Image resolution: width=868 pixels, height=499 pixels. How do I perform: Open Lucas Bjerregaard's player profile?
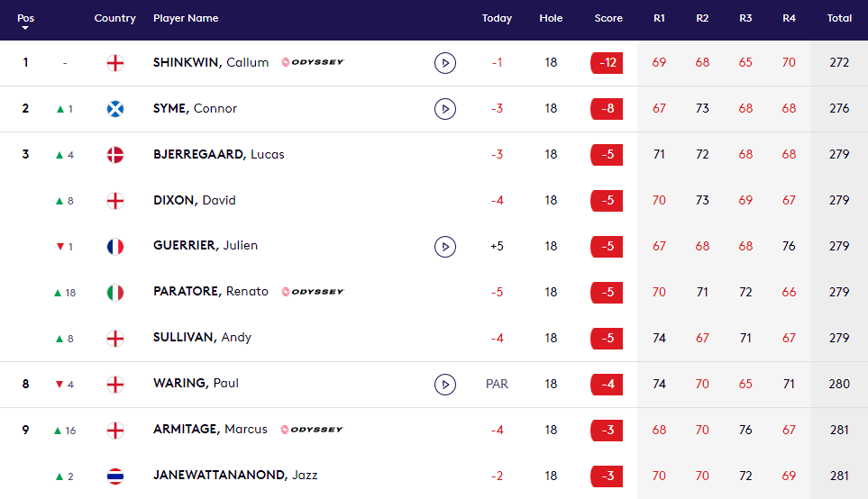coord(219,155)
